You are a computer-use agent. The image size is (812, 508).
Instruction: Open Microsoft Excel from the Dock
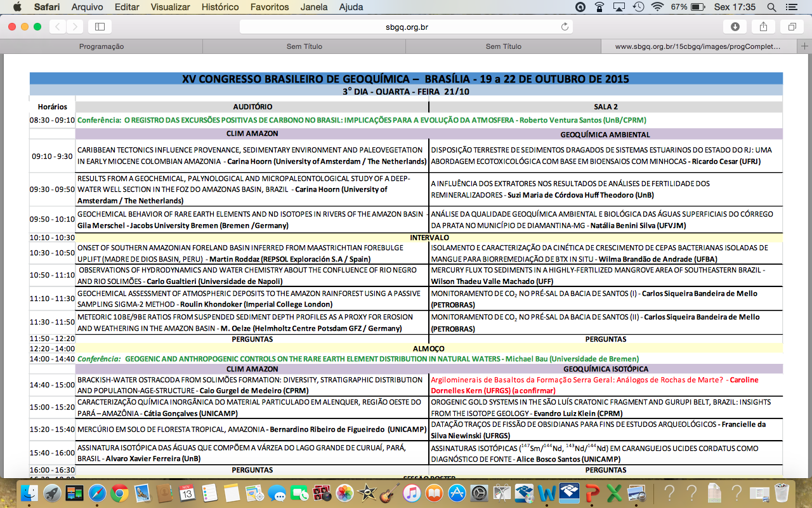click(614, 492)
